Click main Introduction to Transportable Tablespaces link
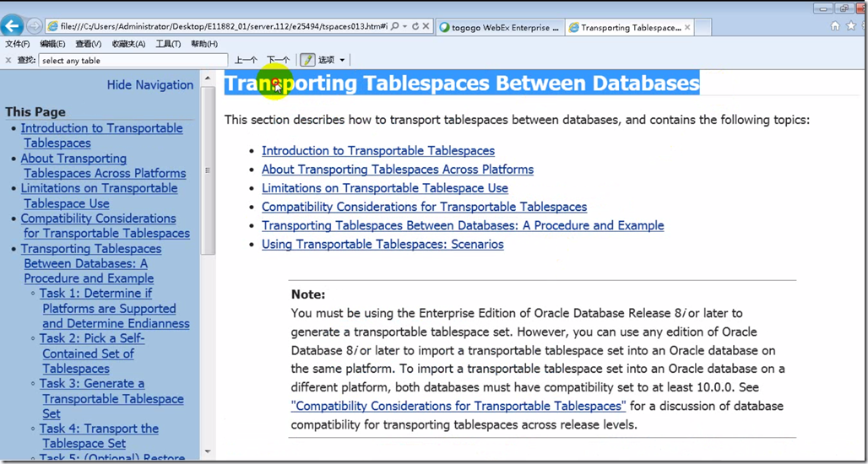The width and height of the screenshot is (868, 464). (378, 150)
